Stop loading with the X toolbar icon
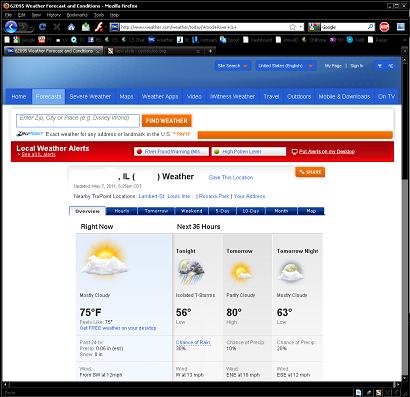This screenshot has width=410, height=397. [x=57, y=27]
